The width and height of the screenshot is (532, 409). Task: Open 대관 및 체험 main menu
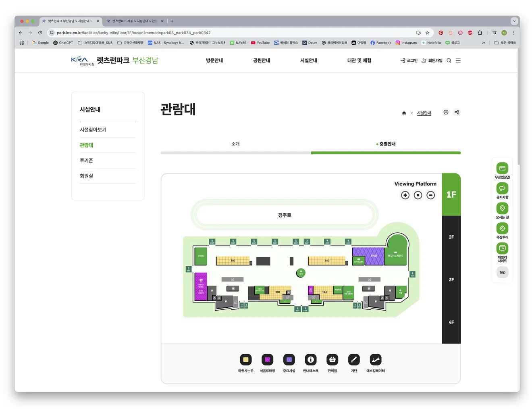[359, 61]
